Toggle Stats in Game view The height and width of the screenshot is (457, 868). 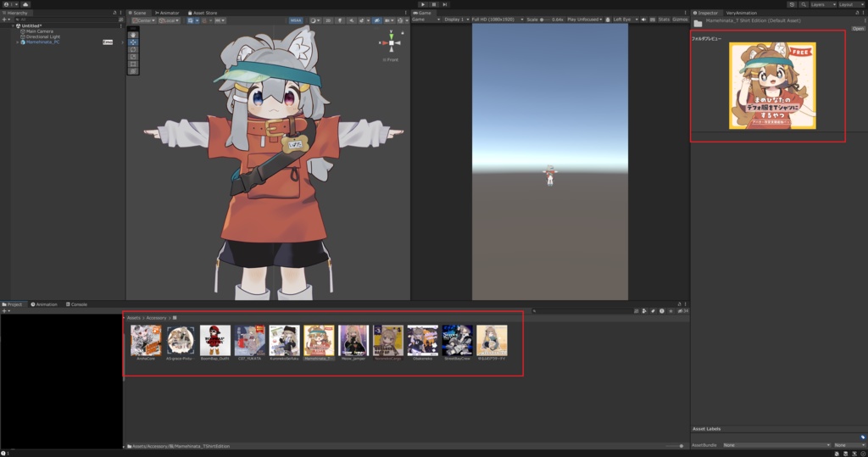pyautogui.click(x=664, y=20)
